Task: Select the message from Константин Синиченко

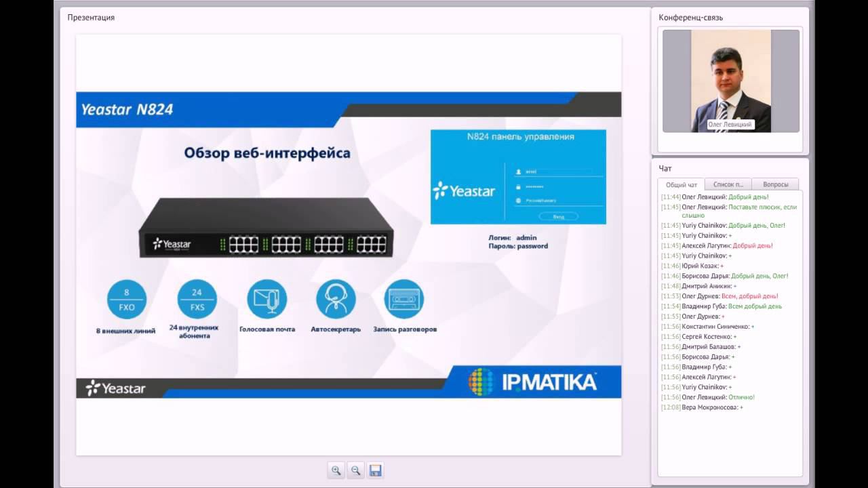Action: [x=708, y=327]
